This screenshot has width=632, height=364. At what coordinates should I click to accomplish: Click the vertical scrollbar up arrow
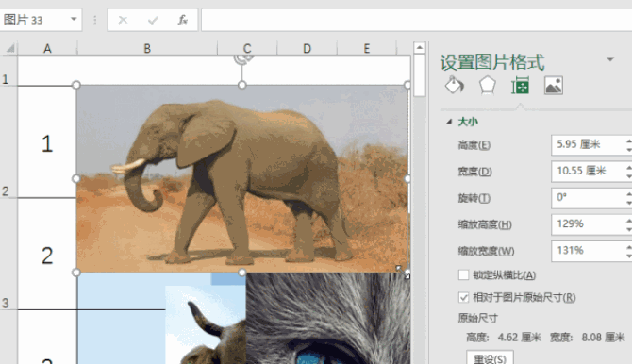tap(420, 47)
